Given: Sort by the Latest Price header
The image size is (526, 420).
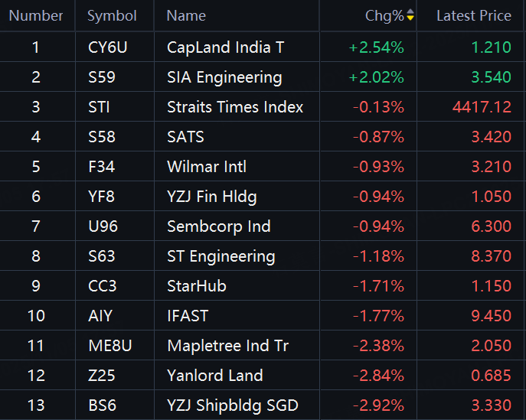Looking at the screenshot, I should point(473,15).
